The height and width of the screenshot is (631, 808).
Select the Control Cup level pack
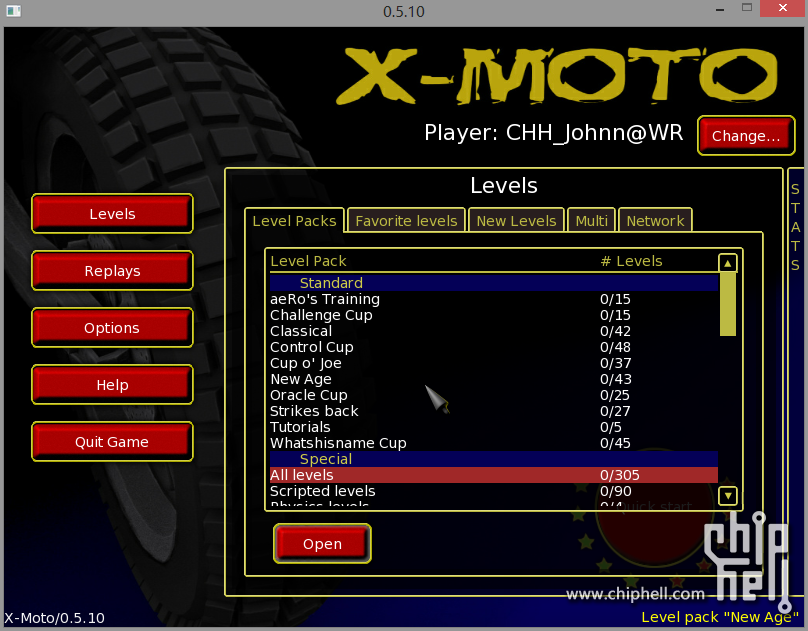pos(494,347)
